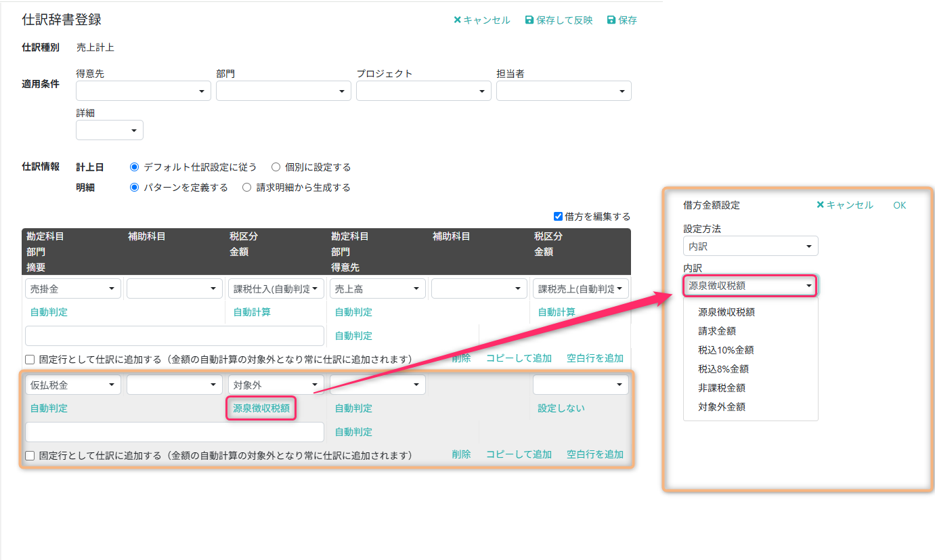Check 固定行として仕訳に追加する in first row
Screen dimensions: 935x560
30,360
